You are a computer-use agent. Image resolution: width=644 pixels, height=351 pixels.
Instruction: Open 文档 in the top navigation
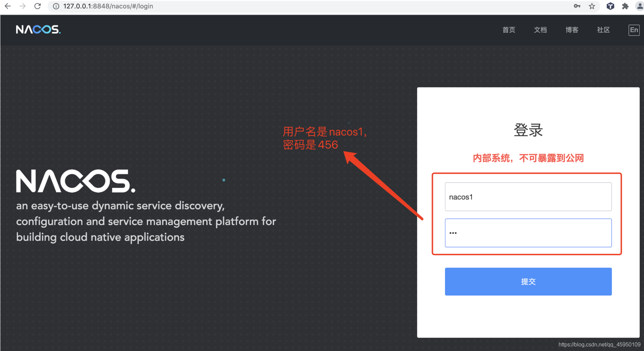click(x=540, y=30)
